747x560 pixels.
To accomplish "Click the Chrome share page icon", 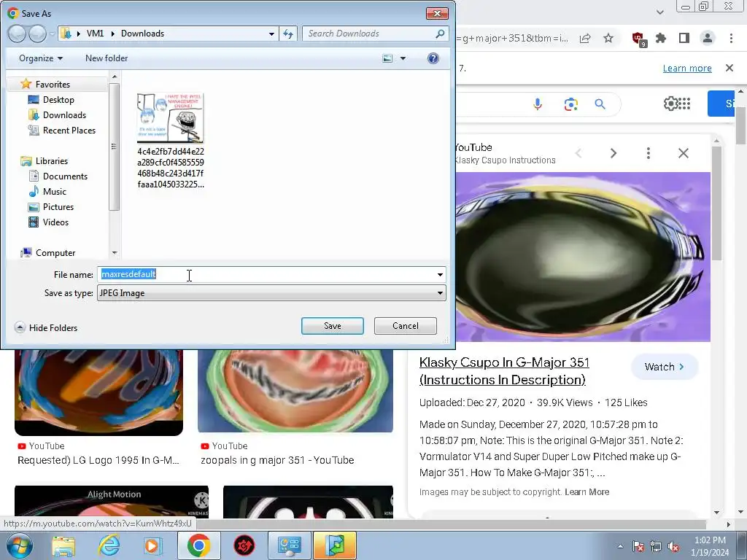I will (585, 39).
